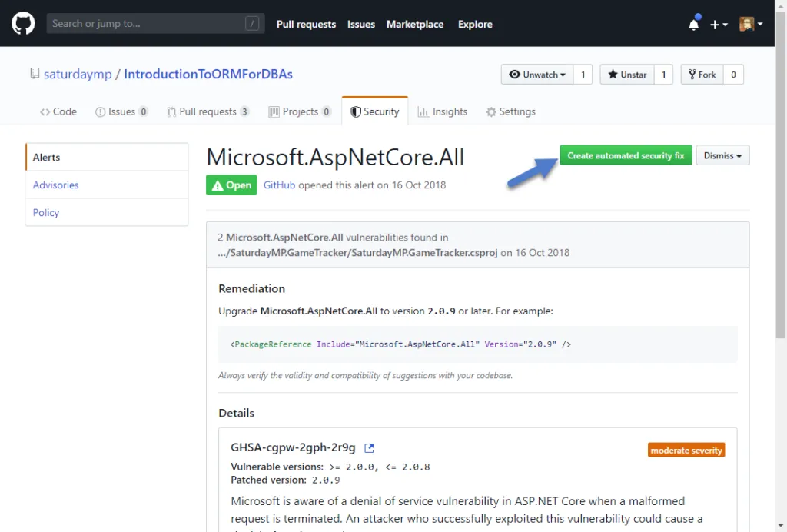Open the plus create-new menu
The width and height of the screenshot is (787, 532).
pyautogui.click(x=719, y=24)
